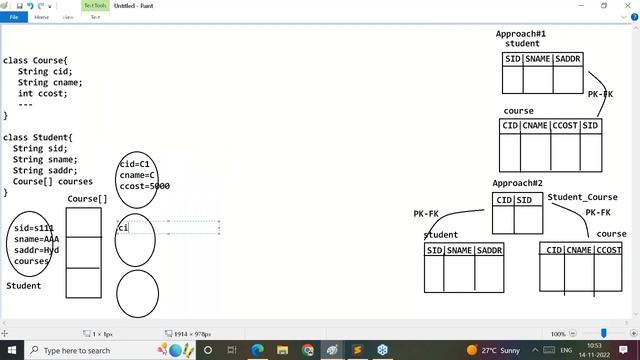The width and height of the screenshot is (640, 360).
Task: Click the "sname=AAA" text in Student ellipse
Action: tap(36, 239)
